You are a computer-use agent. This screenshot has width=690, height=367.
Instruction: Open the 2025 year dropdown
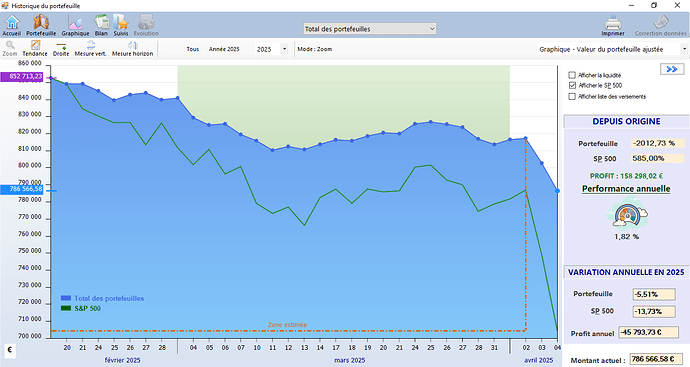[272, 49]
